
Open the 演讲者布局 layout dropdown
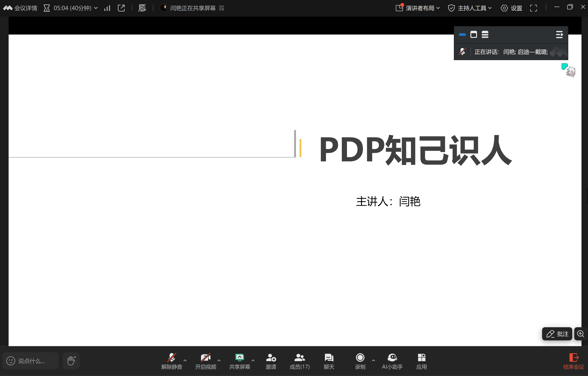click(x=418, y=8)
